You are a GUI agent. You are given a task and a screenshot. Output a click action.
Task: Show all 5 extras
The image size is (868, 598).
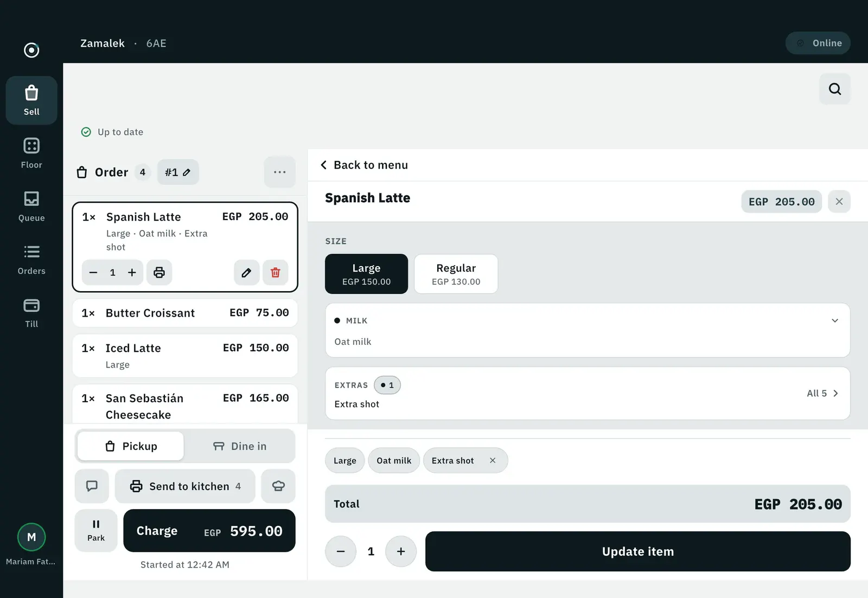point(822,393)
